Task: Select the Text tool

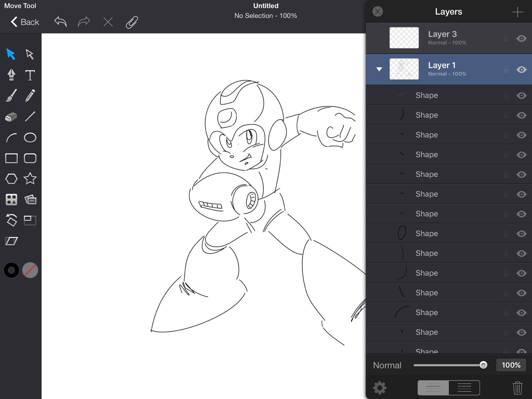Action: click(30, 75)
